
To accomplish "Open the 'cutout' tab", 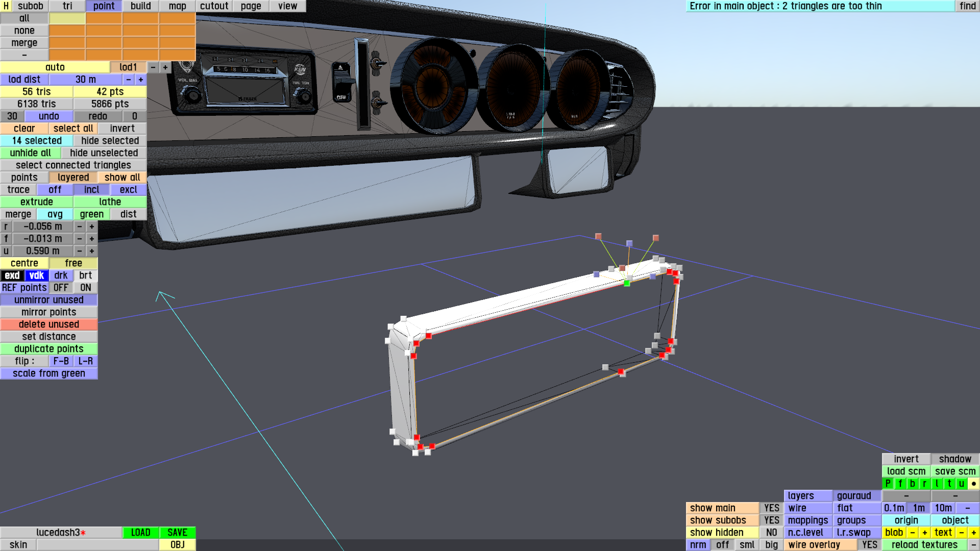I will (214, 6).
